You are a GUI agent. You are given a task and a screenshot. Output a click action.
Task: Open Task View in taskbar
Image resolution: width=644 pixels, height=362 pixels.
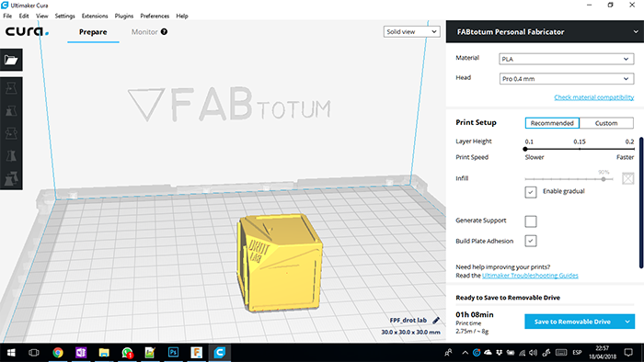pyautogui.click(x=34, y=353)
